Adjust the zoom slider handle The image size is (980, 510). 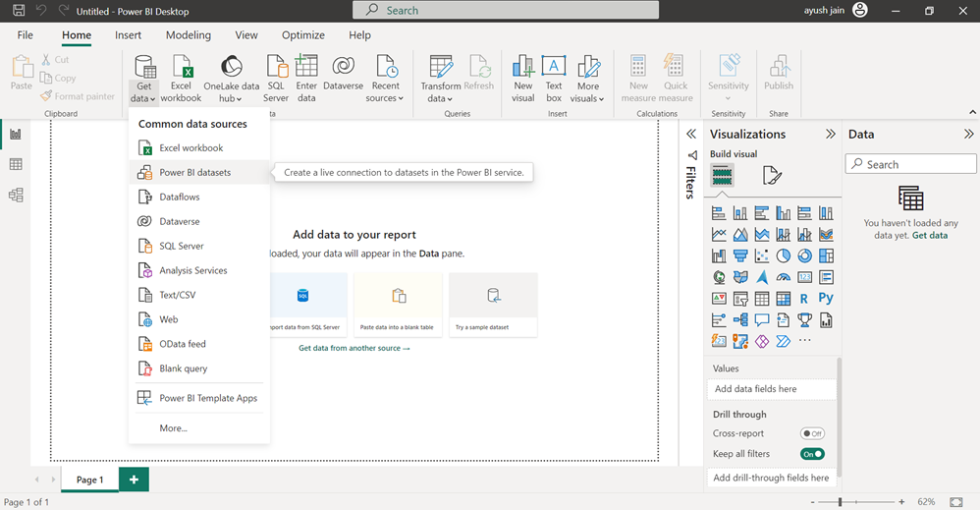click(840, 502)
